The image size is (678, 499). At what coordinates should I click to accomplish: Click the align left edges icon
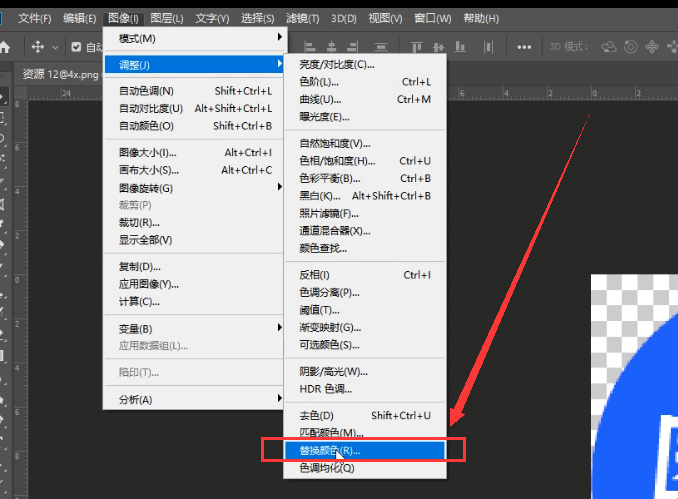[310, 47]
